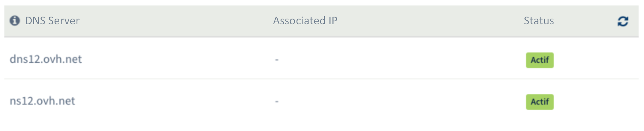Click the associated IP dash for ns12.ovh.net
This screenshot has width=644, height=131.
click(x=277, y=101)
